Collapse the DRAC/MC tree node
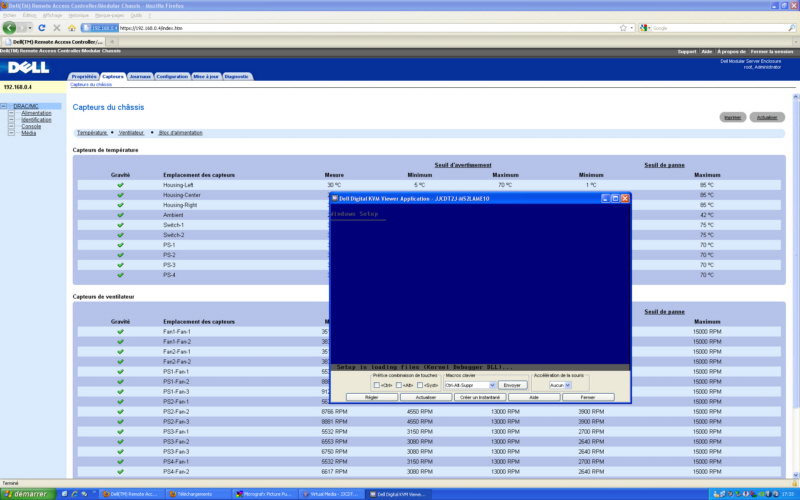The height and width of the screenshot is (500, 800). [4, 106]
